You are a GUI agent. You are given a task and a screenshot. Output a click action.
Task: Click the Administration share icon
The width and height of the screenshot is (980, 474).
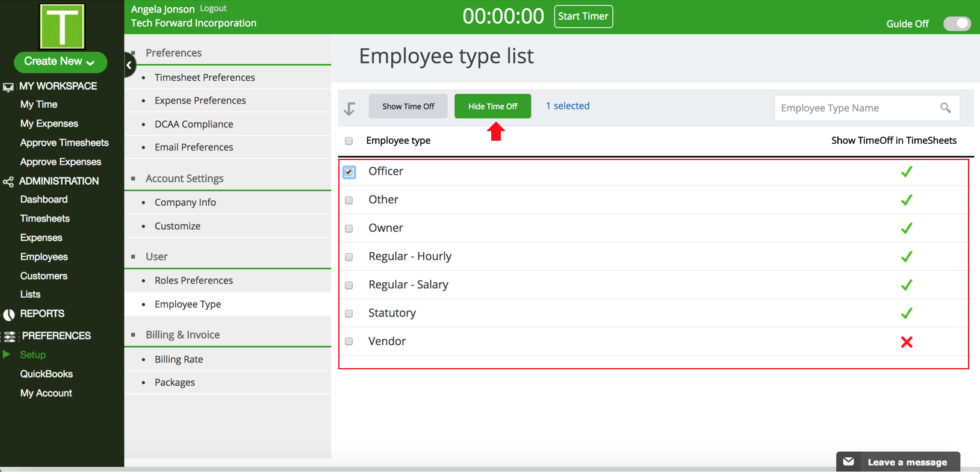[8, 182]
